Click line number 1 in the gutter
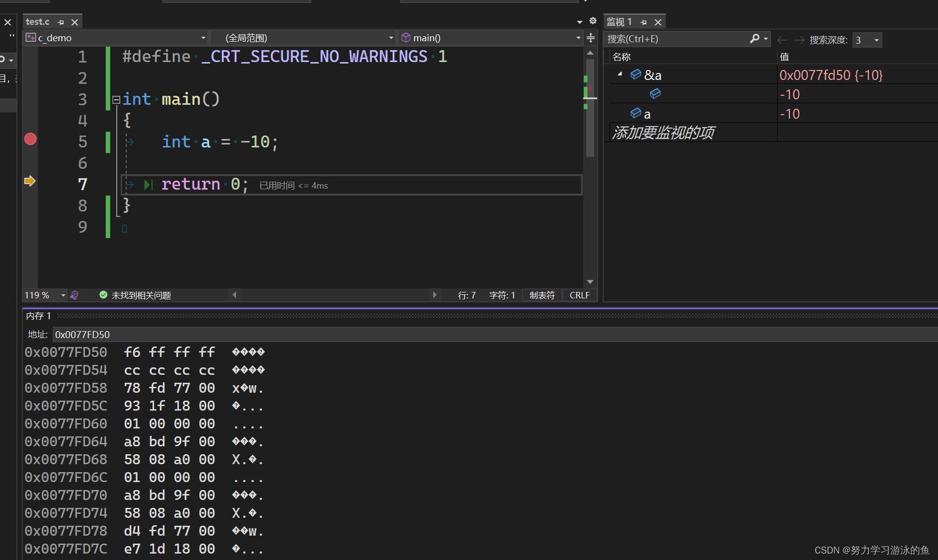 click(82, 57)
